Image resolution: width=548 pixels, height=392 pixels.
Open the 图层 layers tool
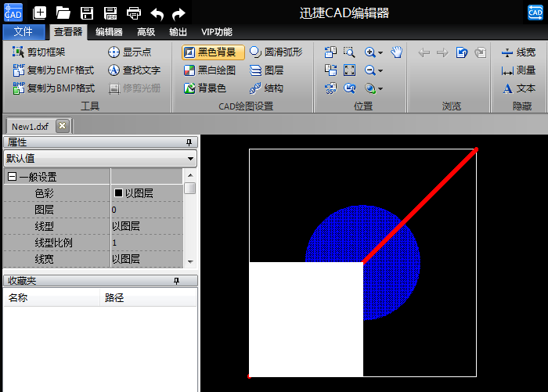(x=266, y=70)
